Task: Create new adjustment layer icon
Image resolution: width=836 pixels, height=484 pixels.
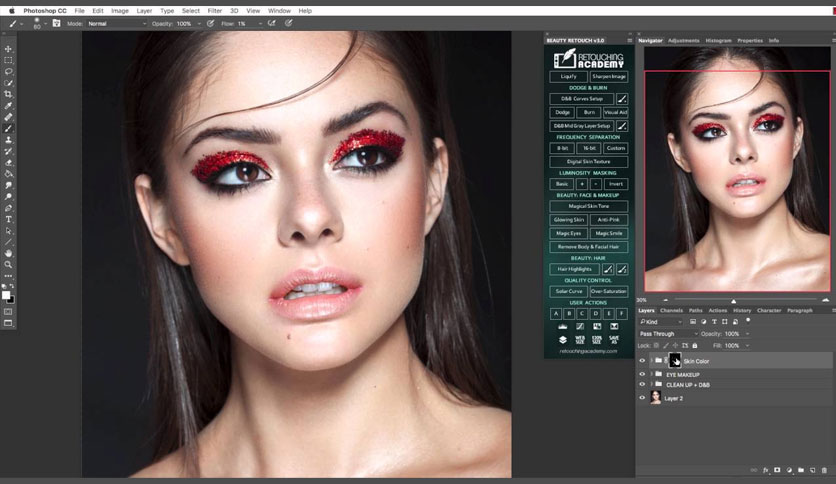Action: click(x=789, y=470)
